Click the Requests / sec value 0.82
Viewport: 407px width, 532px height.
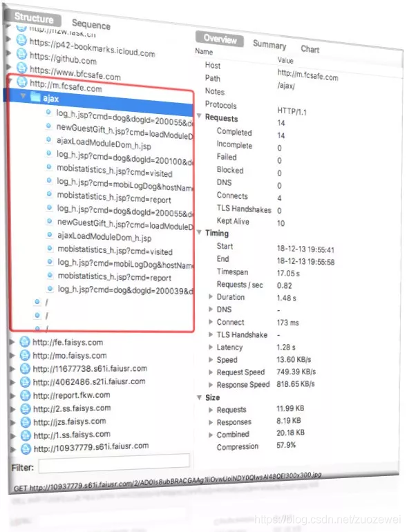pos(285,285)
